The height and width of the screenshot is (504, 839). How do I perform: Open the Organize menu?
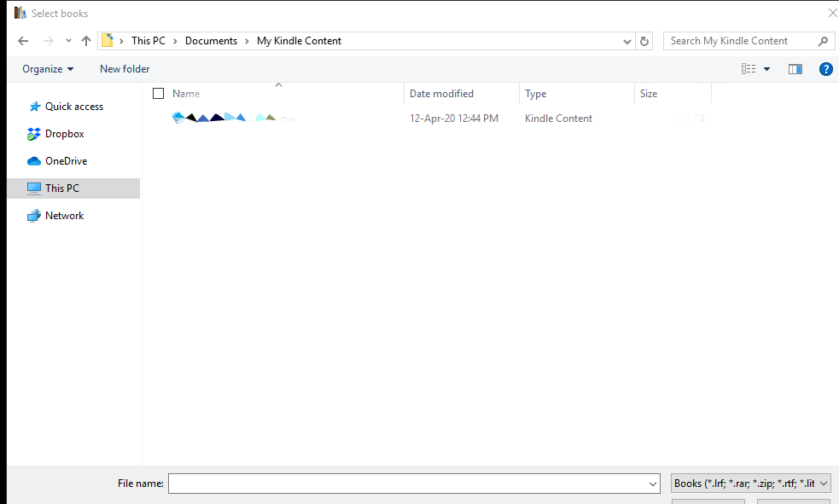(x=48, y=69)
